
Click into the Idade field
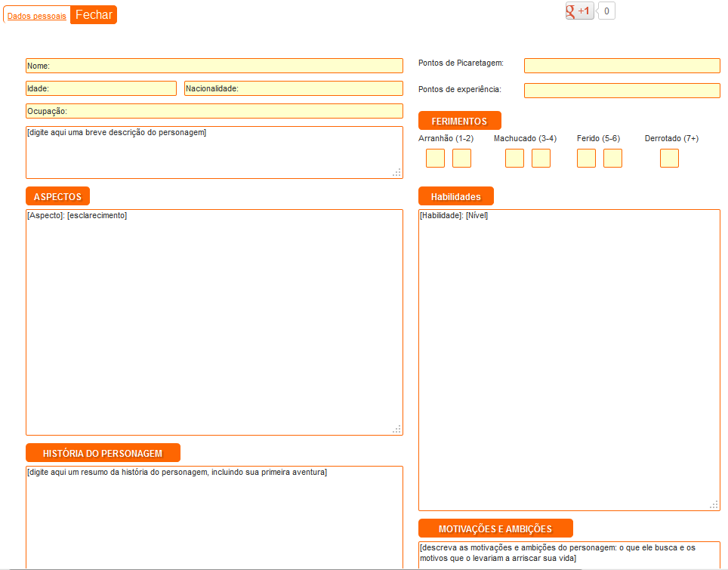[x=101, y=88]
